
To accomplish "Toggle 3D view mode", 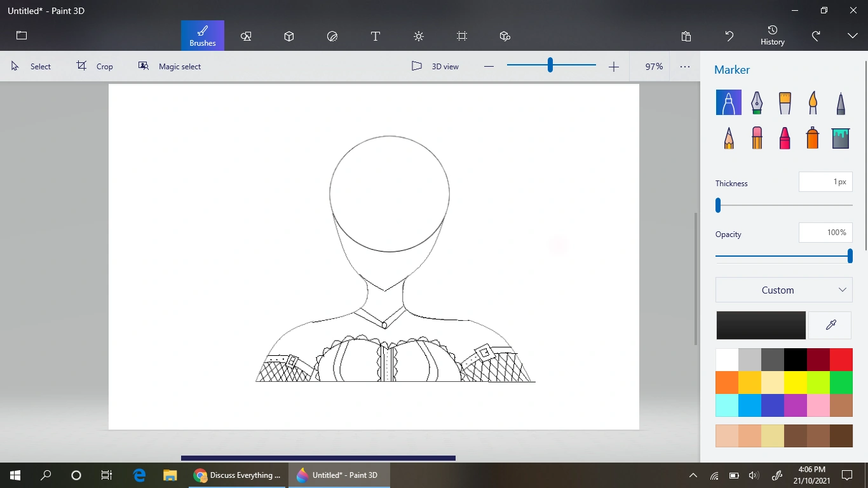I will point(435,66).
